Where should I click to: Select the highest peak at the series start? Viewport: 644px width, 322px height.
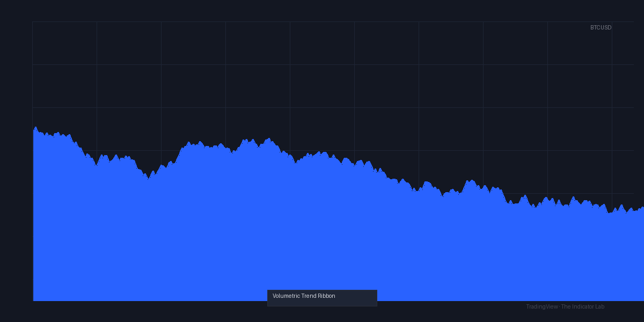[35, 128]
